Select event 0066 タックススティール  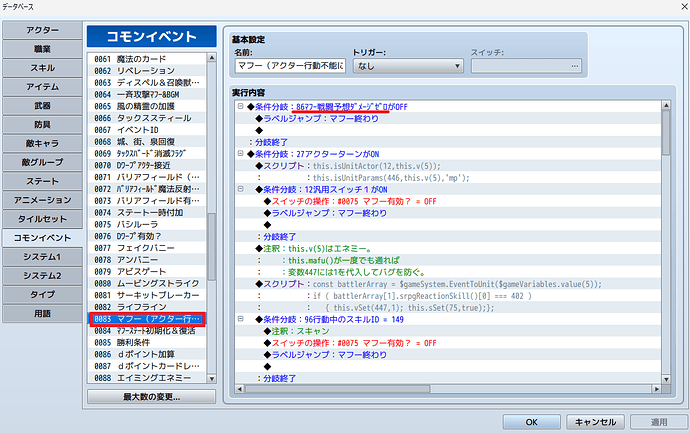tap(147, 118)
